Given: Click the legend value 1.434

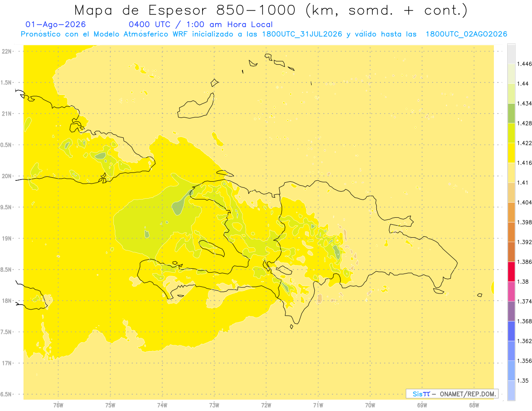Looking at the screenshot, I should (x=525, y=103).
